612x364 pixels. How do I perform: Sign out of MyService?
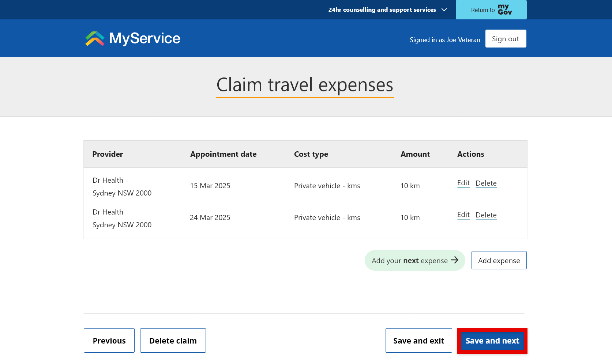click(x=506, y=38)
